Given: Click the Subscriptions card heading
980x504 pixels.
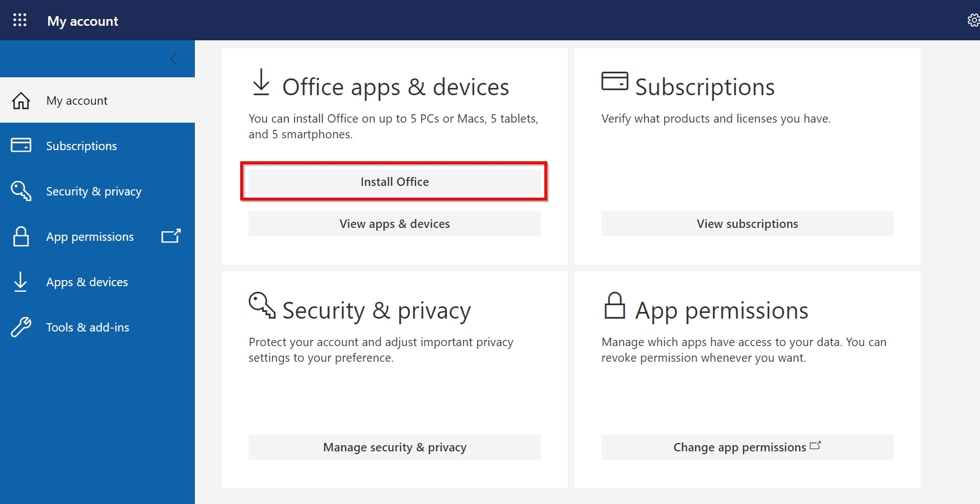Looking at the screenshot, I should [x=705, y=87].
